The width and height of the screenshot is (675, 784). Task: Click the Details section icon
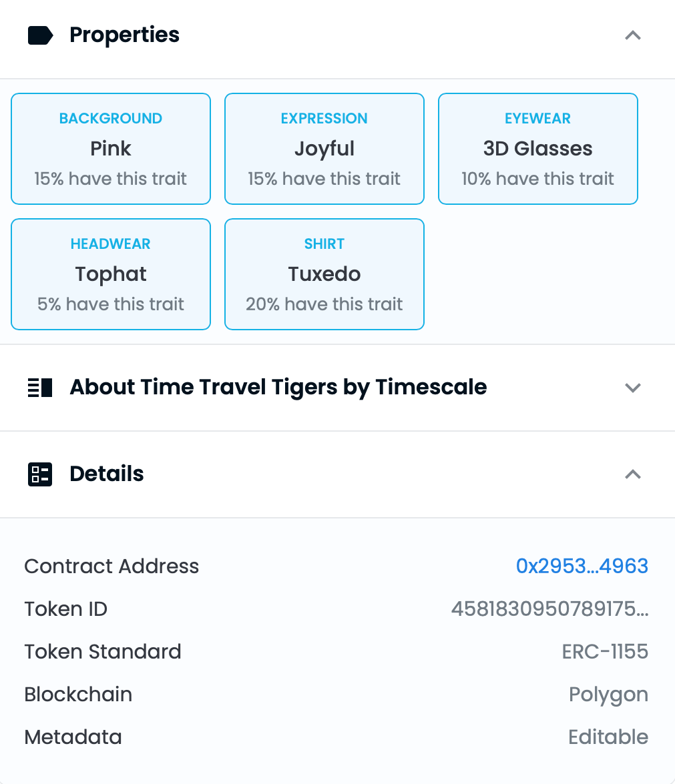[40, 474]
